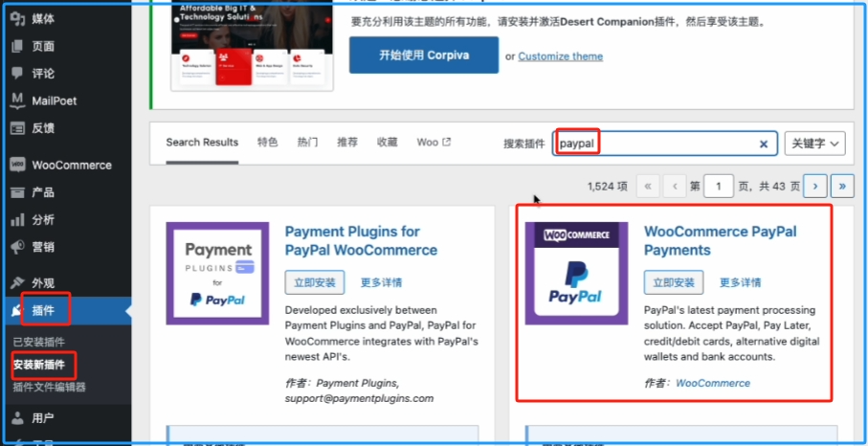
Task: Open 插件文件编辑器 submenu item
Action: tap(49, 387)
